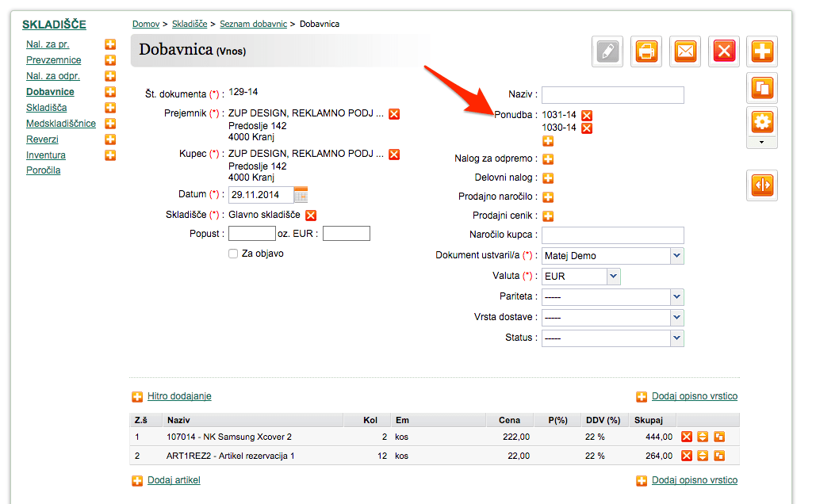Remove Ponudba 1030-14 link
839x504 pixels.
tap(587, 128)
